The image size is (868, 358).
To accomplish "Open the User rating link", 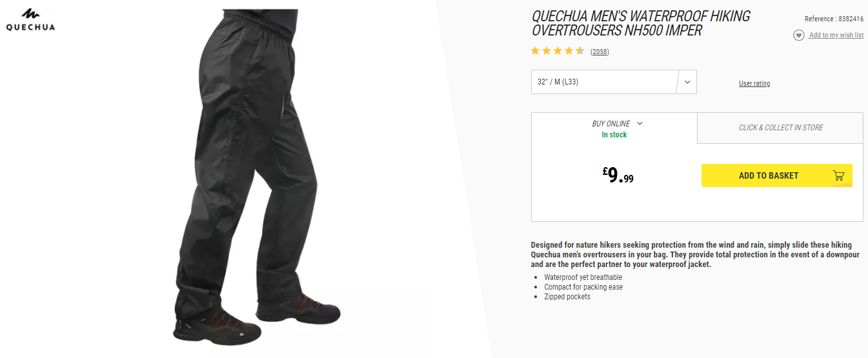I will coord(754,83).
